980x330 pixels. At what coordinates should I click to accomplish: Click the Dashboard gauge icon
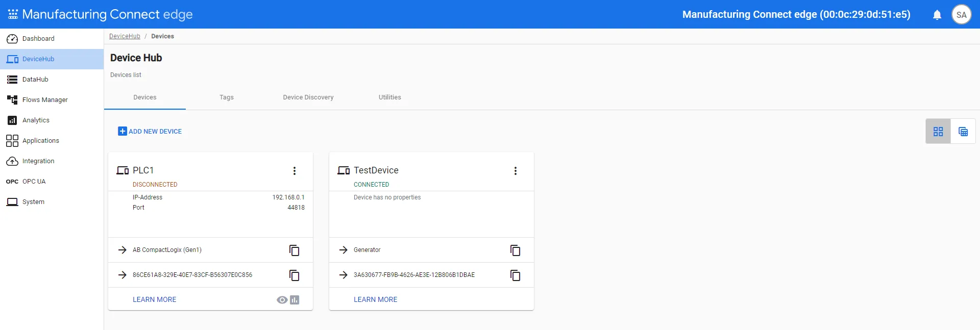click(12, 39)
